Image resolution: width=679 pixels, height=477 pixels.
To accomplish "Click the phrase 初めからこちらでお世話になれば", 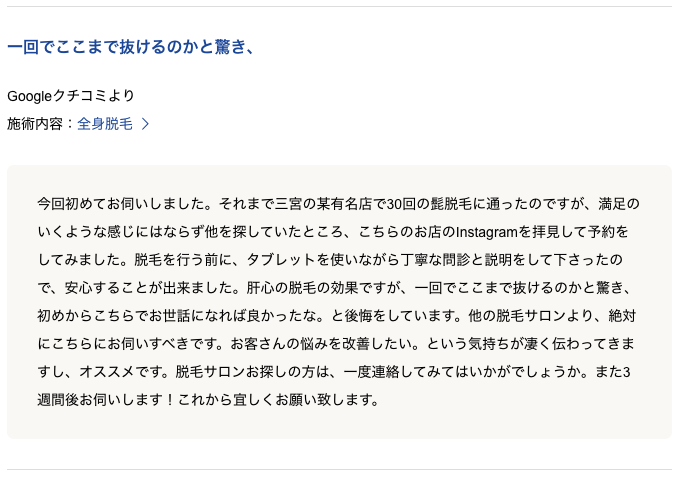I will coord(142,316).
